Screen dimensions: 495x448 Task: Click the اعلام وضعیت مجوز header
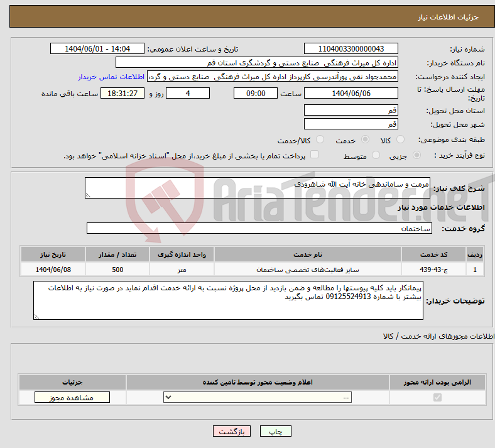(258, 382)
